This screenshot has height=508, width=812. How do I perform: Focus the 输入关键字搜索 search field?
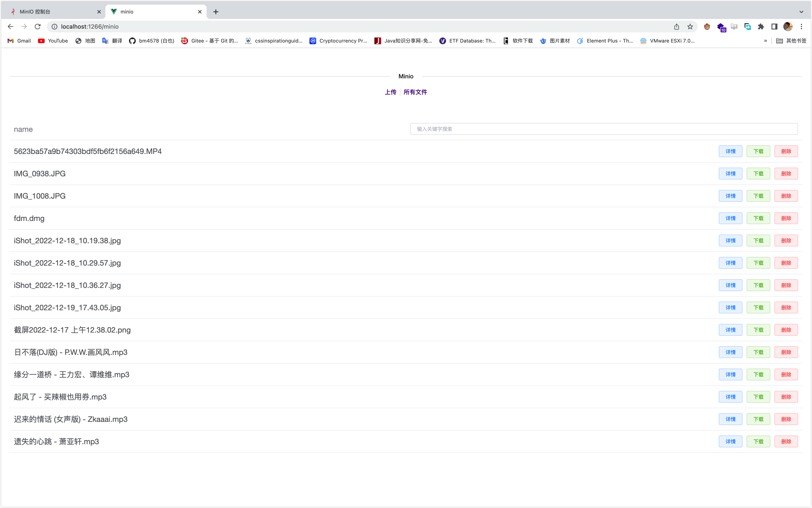(x=604, y=129)
